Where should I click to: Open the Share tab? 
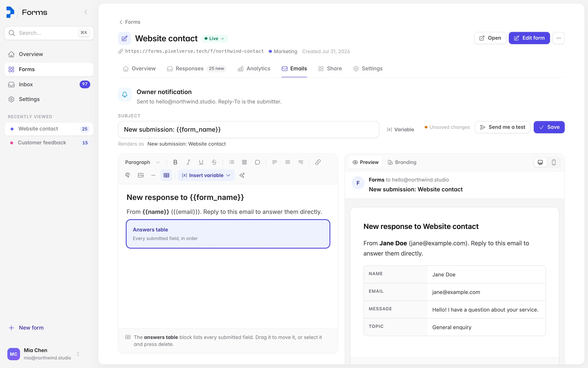pos(330,69)
